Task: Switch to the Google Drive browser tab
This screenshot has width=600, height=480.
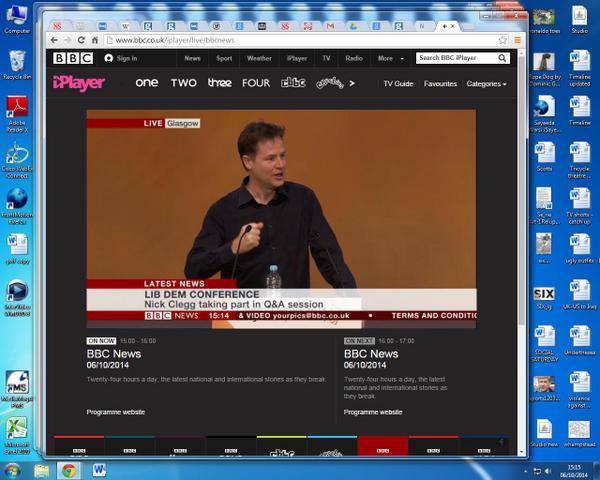Action: [x=353, y=26]
